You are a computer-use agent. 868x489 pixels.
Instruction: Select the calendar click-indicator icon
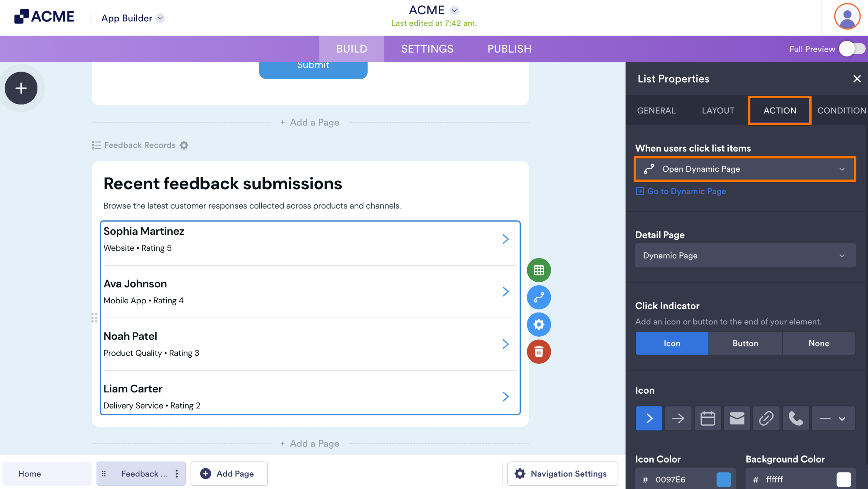708,418
